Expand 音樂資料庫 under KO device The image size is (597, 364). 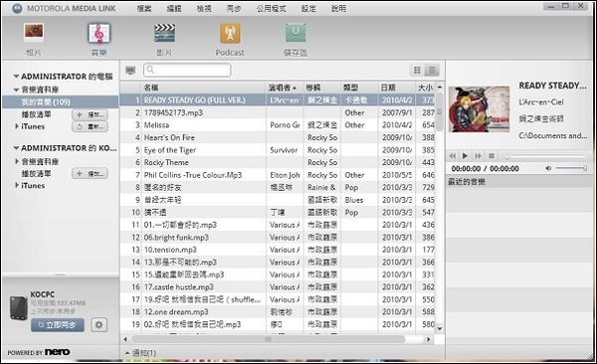17,161
